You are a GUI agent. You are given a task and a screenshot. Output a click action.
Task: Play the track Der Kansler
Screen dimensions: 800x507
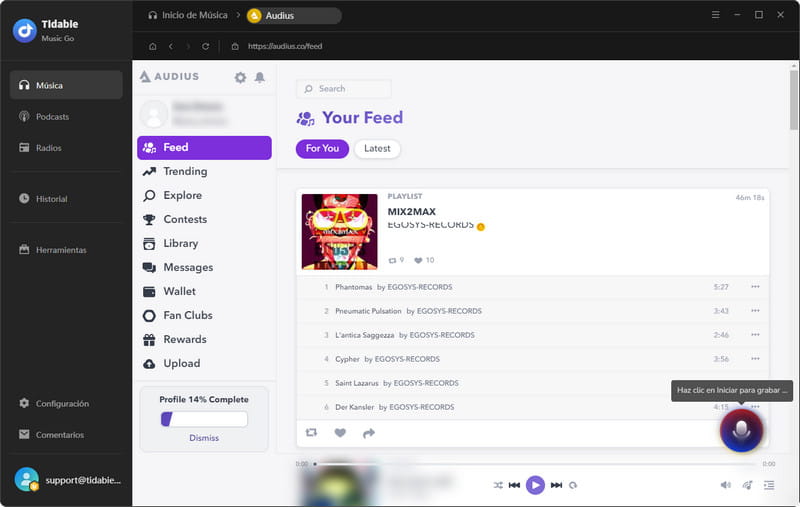(x=355, y=407)
